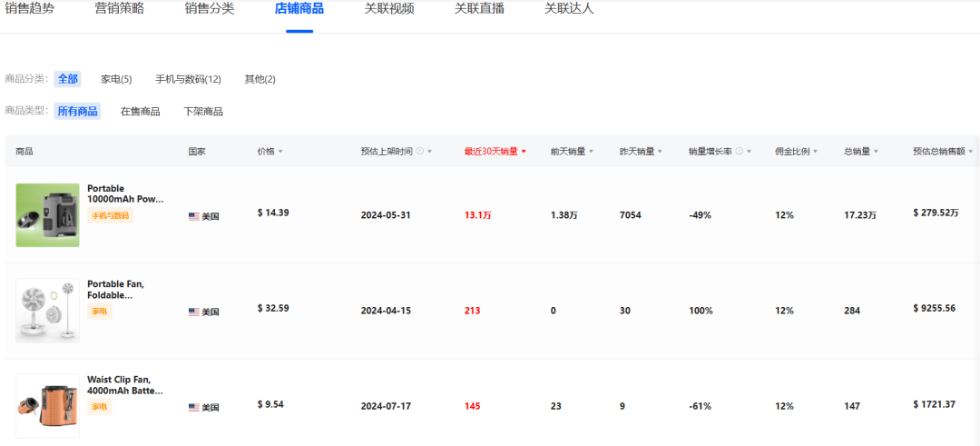Click info icon next to 预估上架时间
This screenshot has width=980, height=446.
coord(420,152)
